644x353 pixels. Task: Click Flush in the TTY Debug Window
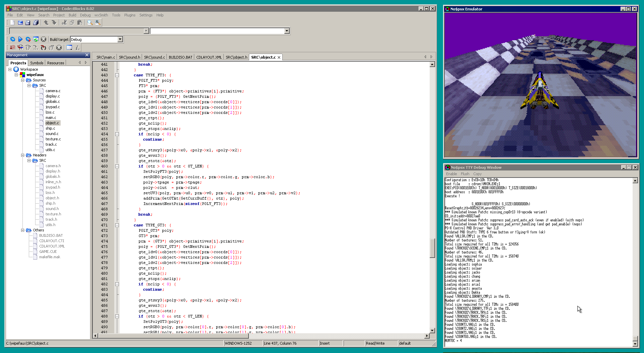coord(465,174)
